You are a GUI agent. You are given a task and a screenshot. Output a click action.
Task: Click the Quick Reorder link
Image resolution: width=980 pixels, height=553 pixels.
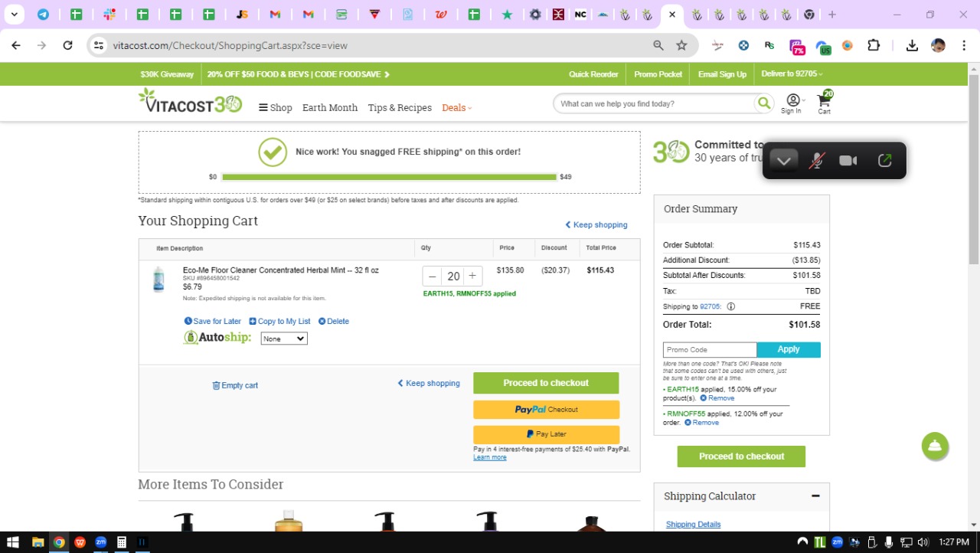[x=593, y=74]
